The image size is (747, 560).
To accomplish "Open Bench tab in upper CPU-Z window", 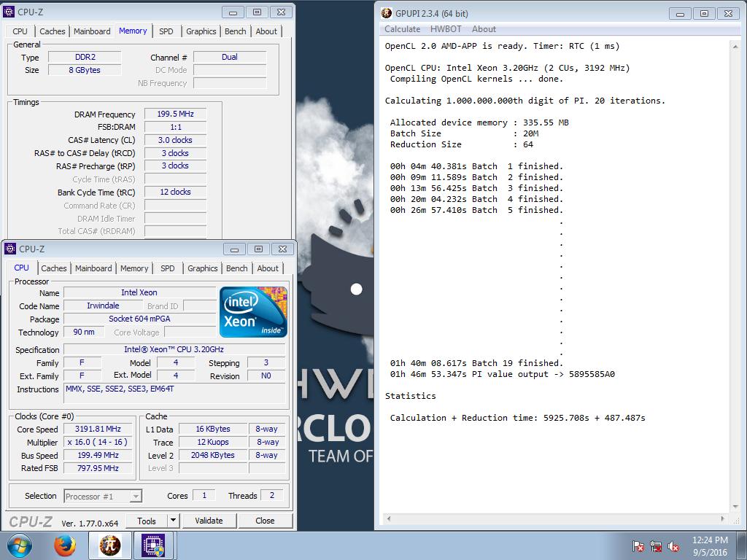I will pos(236,31).
